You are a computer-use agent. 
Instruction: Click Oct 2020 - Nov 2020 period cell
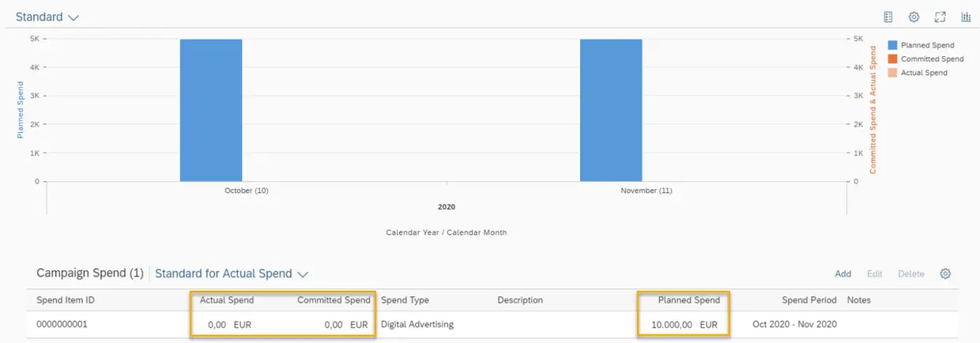coord(794,324)
